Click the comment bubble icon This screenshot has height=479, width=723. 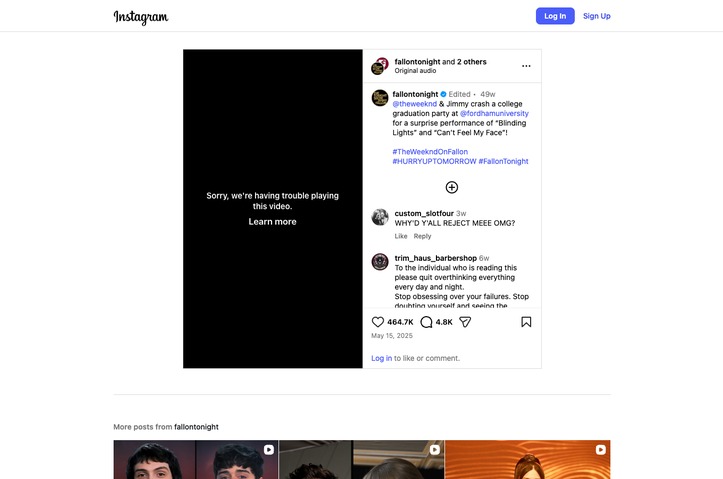[427, 322]
